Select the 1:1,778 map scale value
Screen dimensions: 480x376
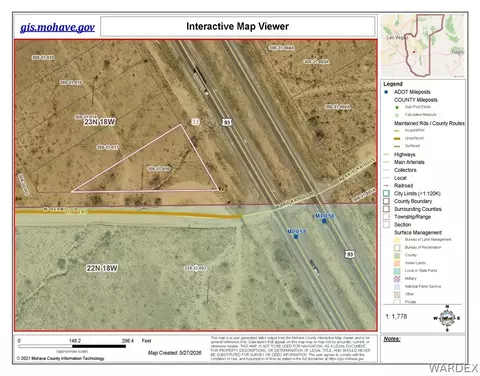[x=396, y=316]
